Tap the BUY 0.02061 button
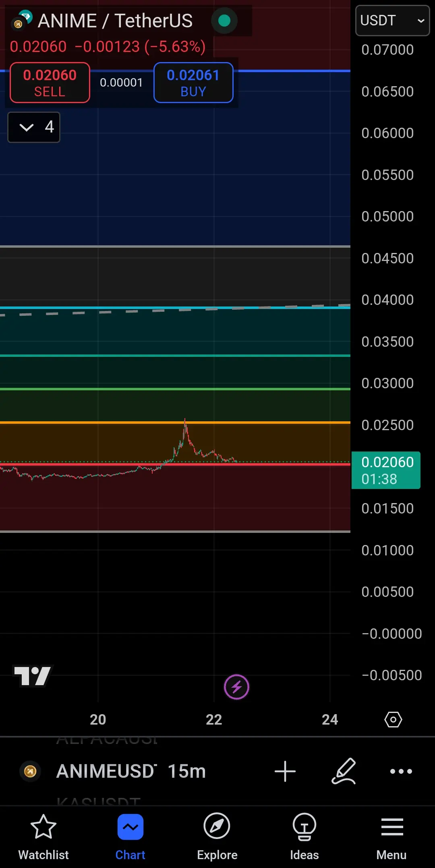The image size is (435, 868). (x=193, y=83)
